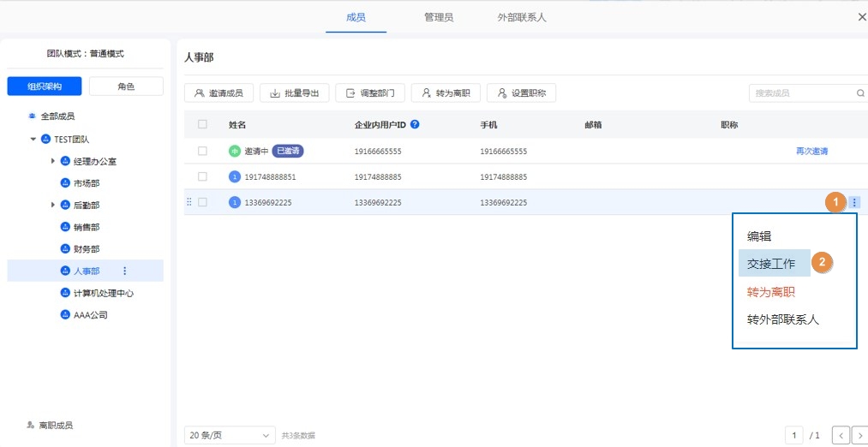Select the 财务部 department in the tree
Screen dimensions: 868x447
point(86,249)
